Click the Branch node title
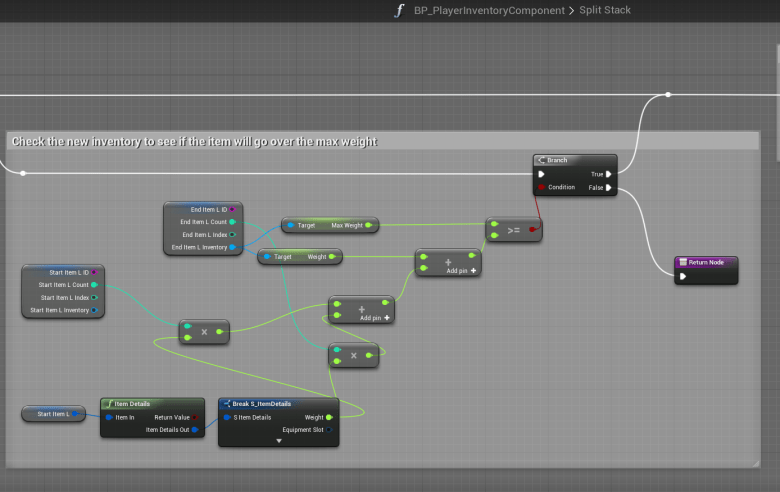780x492 pixels. click(557, 160)
